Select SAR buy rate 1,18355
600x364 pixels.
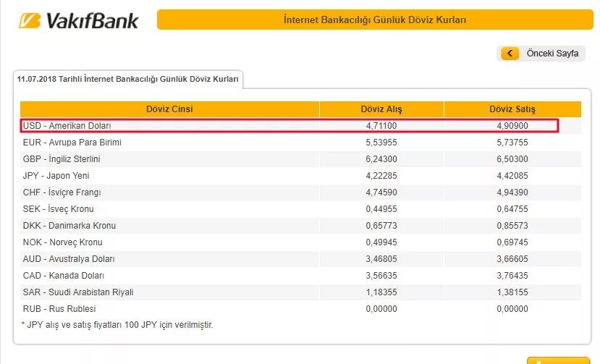tap(381, 292)
